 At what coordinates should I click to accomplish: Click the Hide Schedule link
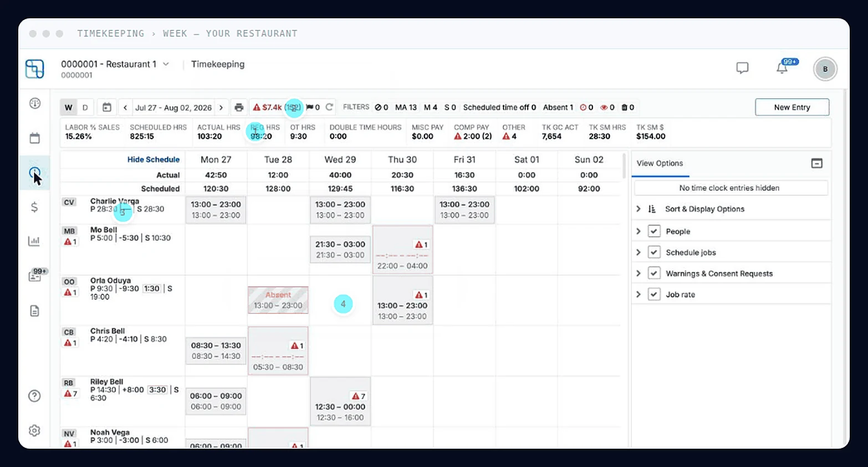(x=154, y=160)
